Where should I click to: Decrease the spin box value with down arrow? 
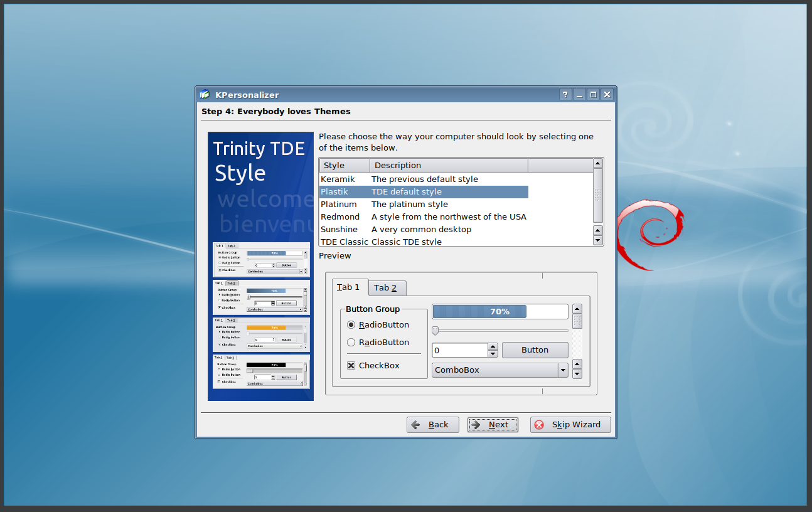(493, 354)
